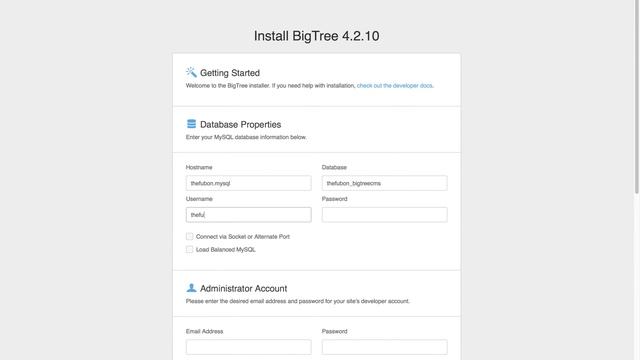This screenshot has height=360, width=640.
Task: Click the Connect via Socket label text
Action: pyautogui.click(x=243, y=237)
